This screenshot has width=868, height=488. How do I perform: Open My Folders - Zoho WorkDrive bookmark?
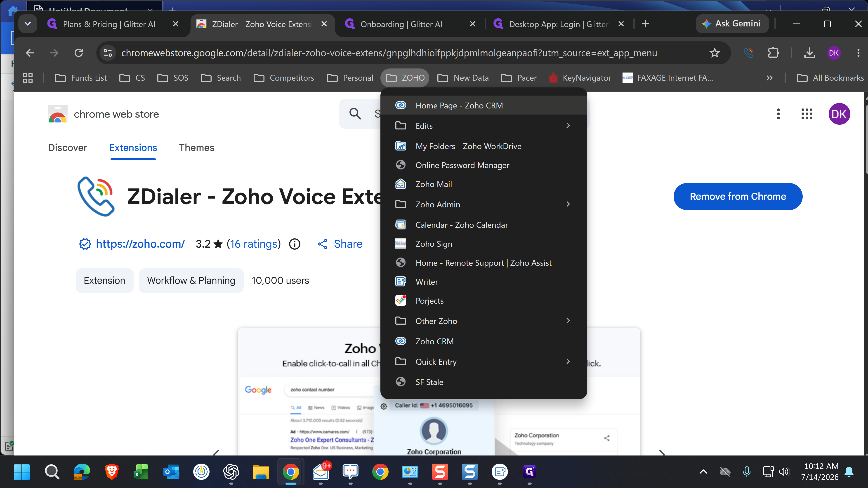click(x=484, y=146)
